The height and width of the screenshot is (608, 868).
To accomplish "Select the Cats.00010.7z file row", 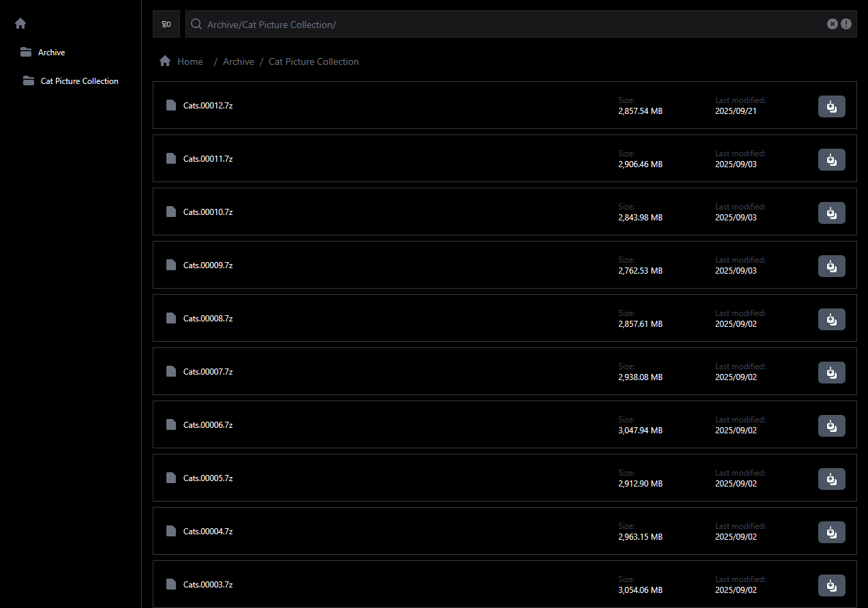I will [x=208, y=212].
